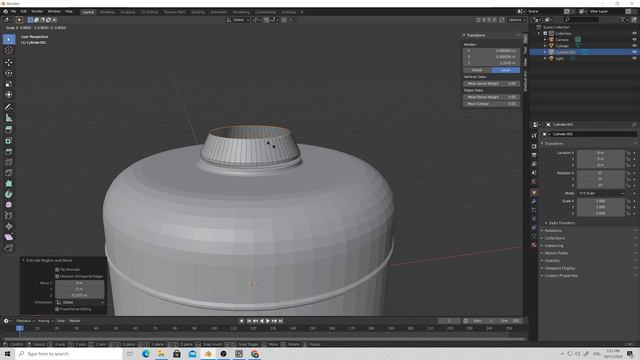Open the Options popover in viewport header
The image size is (640, 360).
(x=516, y=20)
